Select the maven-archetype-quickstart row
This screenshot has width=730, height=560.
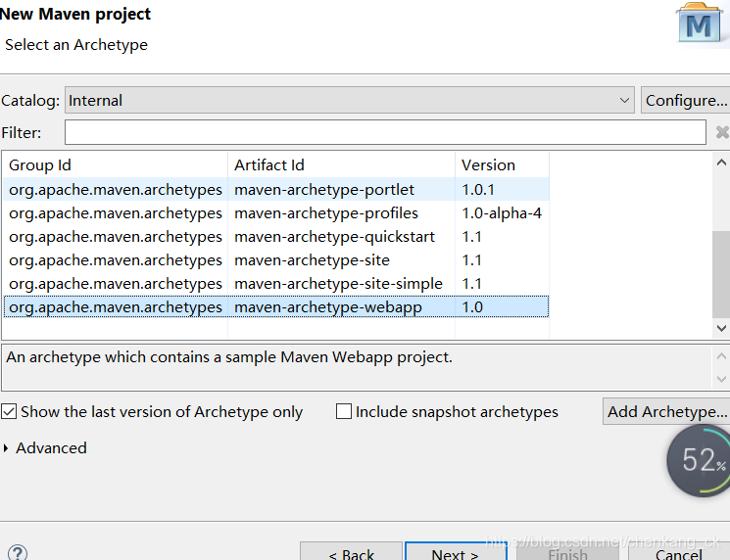tap(276, 237)
